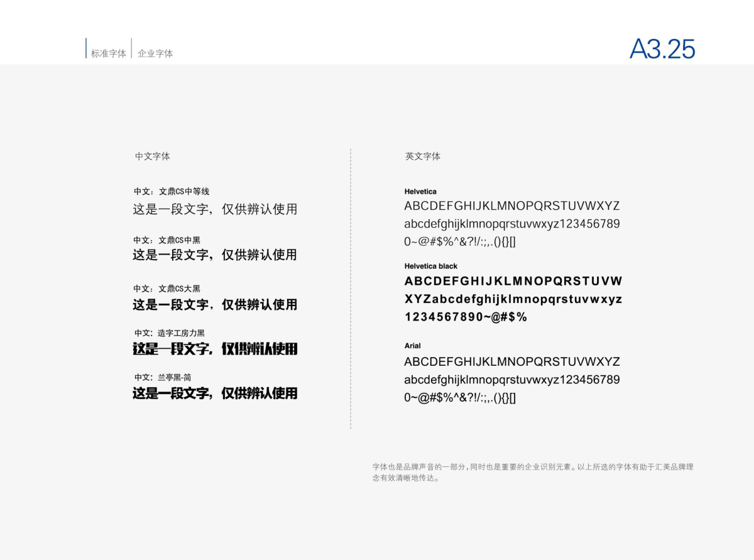754x560 pixels.
Task: Click the 文鼎CS中黑 font label
Action: coord(167,240)
